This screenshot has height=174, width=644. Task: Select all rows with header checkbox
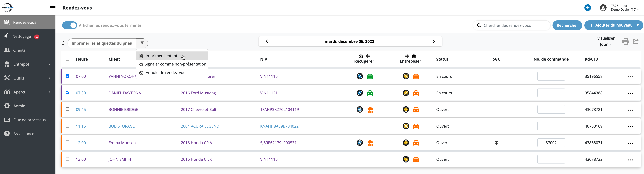point(68,59)
